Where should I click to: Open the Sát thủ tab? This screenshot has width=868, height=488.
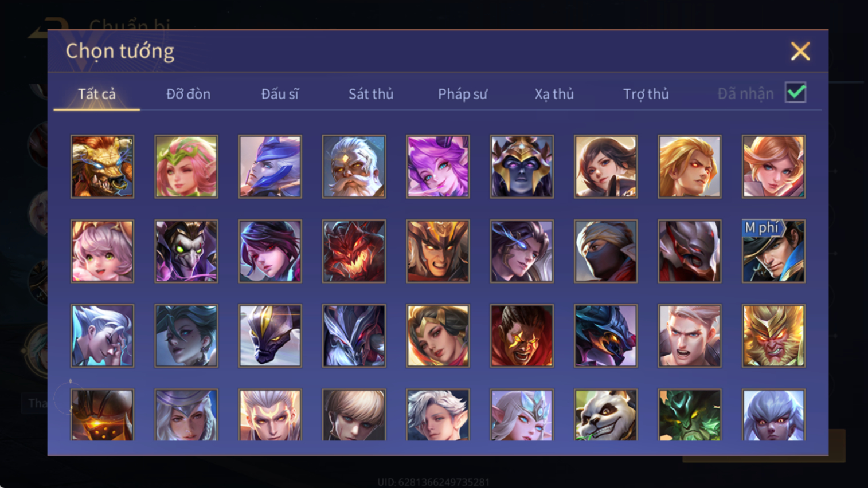(x=371, y=94)
